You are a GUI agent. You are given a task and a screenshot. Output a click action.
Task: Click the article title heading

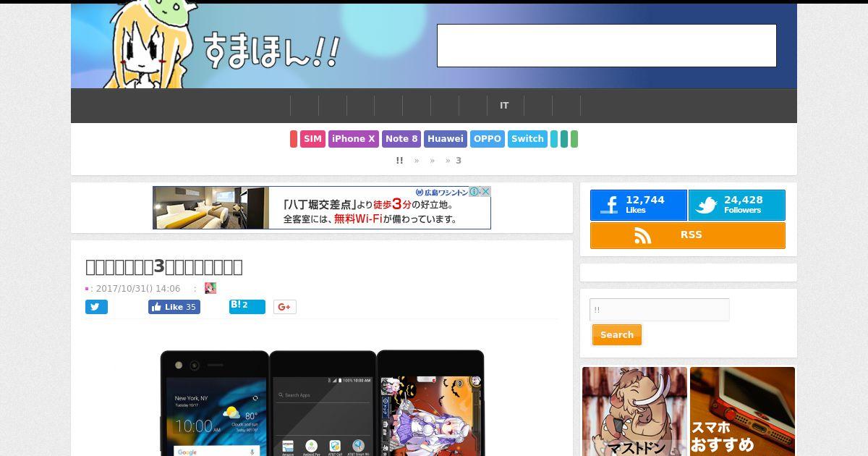click(164, 266)
